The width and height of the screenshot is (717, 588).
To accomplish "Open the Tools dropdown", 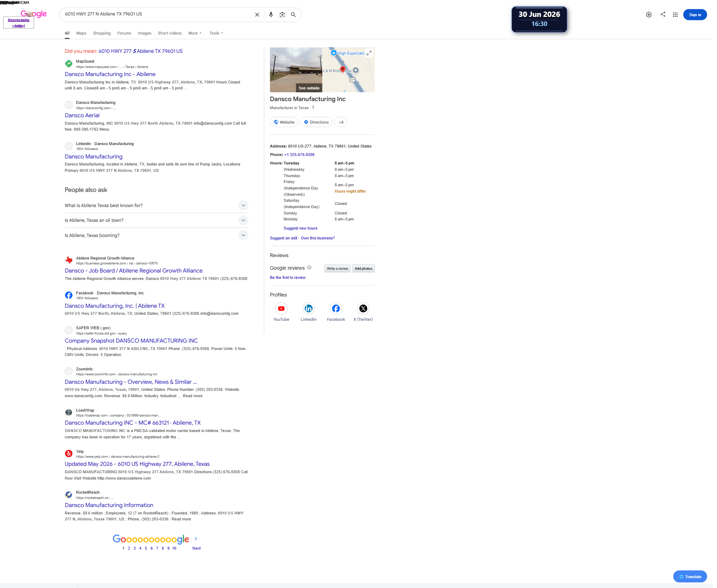I will point(216,33).
